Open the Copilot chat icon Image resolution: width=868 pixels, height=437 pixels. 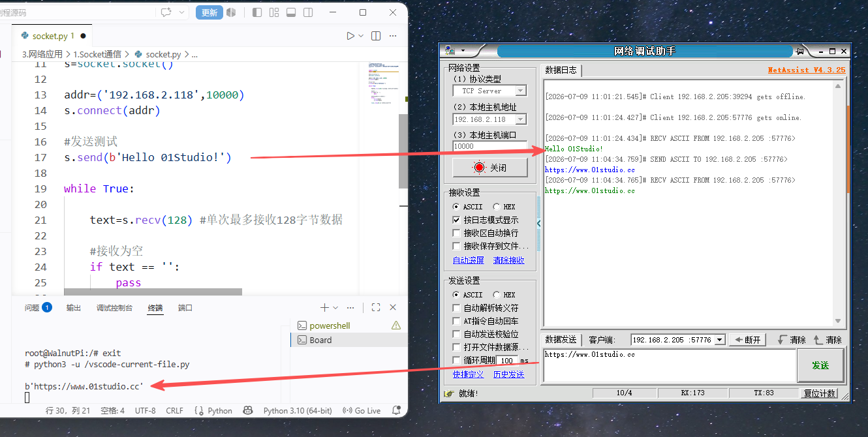tap(166, 12)
